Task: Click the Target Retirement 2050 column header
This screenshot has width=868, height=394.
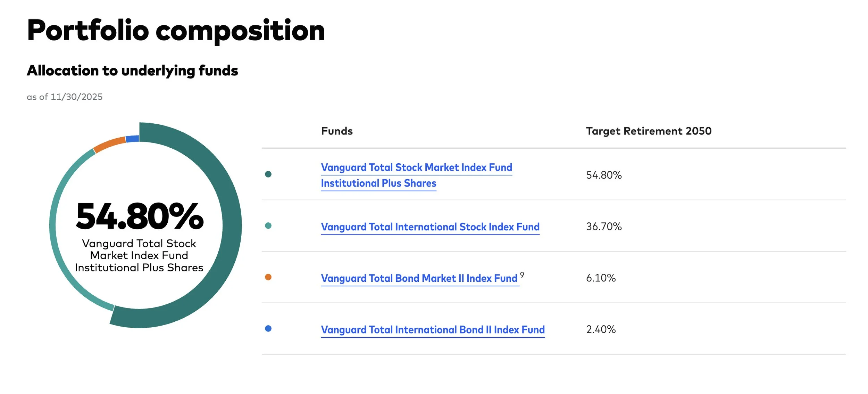Action: pos(649,131)
